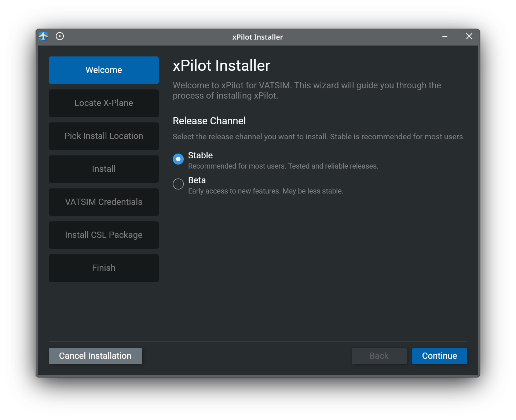Jump to the Install step
The height and width of the screenshot is (420, 516).
click(x=104, y=169)
